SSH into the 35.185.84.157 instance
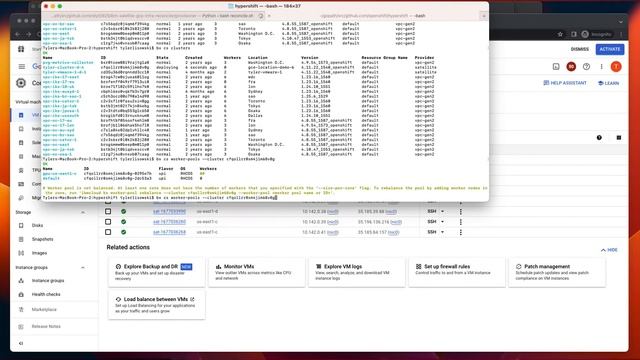This screenshot has height=360, width=640. pos(432,232)
